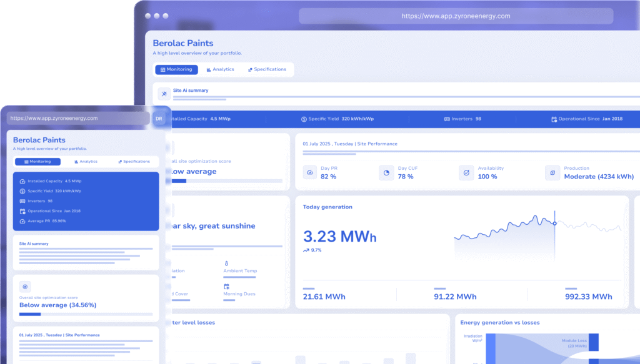Screen dimensions: 640x364
Task: Click the Ambient Temp thermometer icon
Action: coord(226,263)
